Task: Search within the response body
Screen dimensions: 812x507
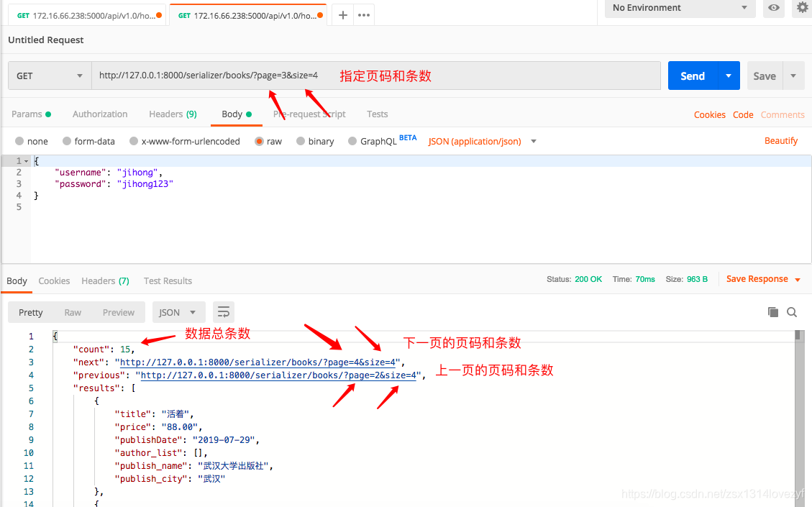Action: click(792, 312)
